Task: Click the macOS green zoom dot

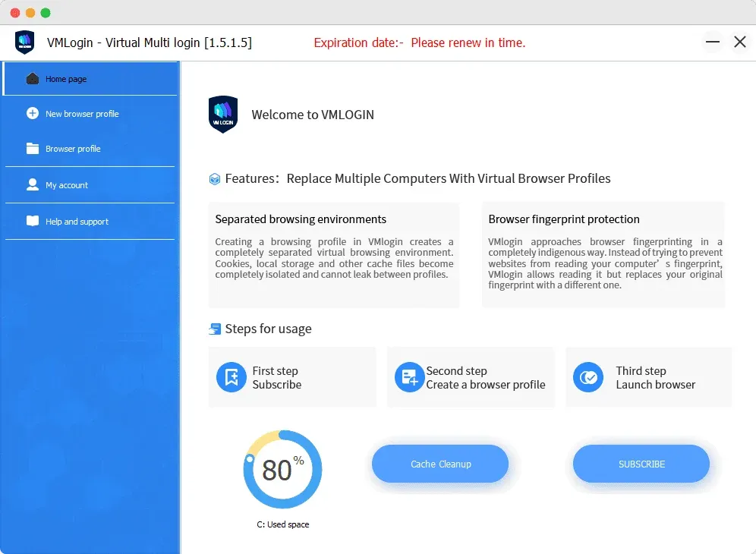Action: coord(46,13)
